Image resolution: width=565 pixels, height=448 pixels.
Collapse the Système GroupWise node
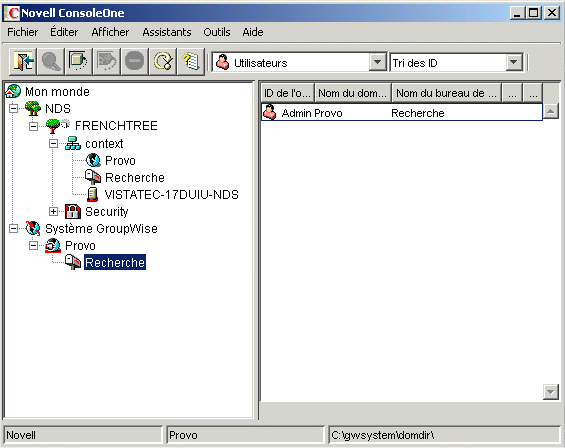13,229
